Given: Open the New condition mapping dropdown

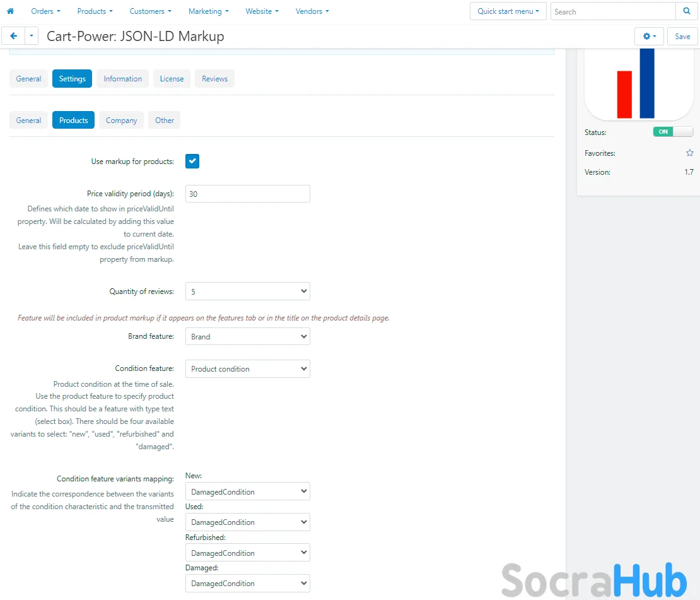Looking at the screenshot, I should point(248,491).
